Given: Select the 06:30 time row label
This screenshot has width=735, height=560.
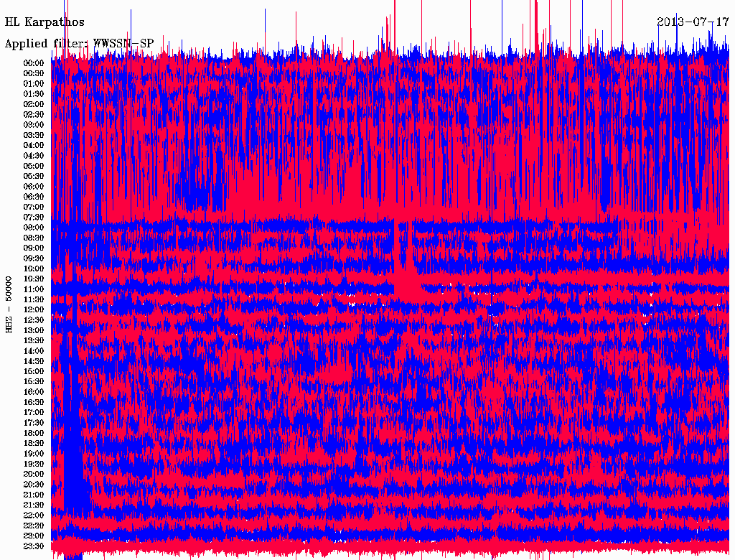Looking at the screenshot, I should (x=34, y=197).
